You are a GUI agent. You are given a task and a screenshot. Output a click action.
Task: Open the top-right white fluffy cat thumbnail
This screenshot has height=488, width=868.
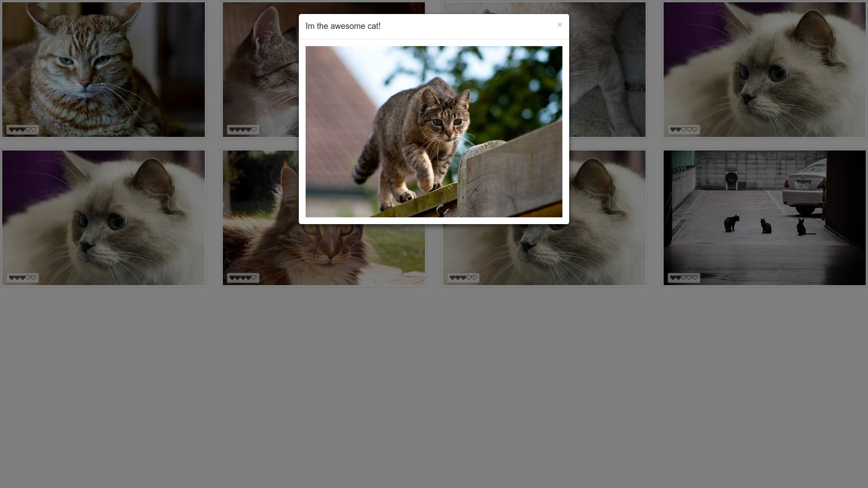click(764, 70)
